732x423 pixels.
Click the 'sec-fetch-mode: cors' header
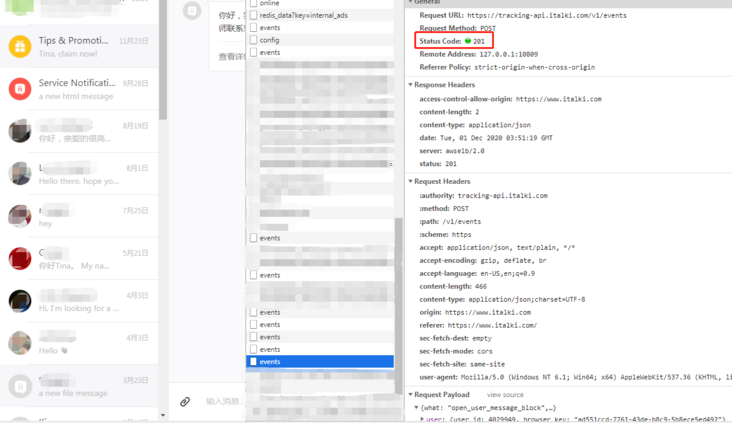456,351
